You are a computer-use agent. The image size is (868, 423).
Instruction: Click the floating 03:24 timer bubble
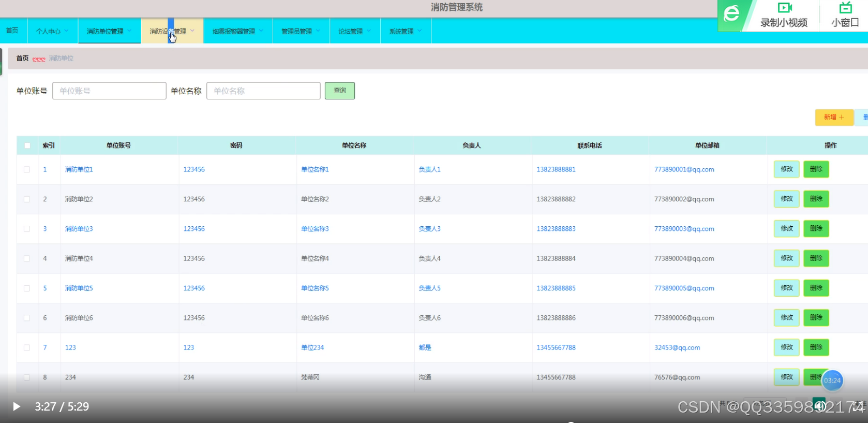(832, 381)
